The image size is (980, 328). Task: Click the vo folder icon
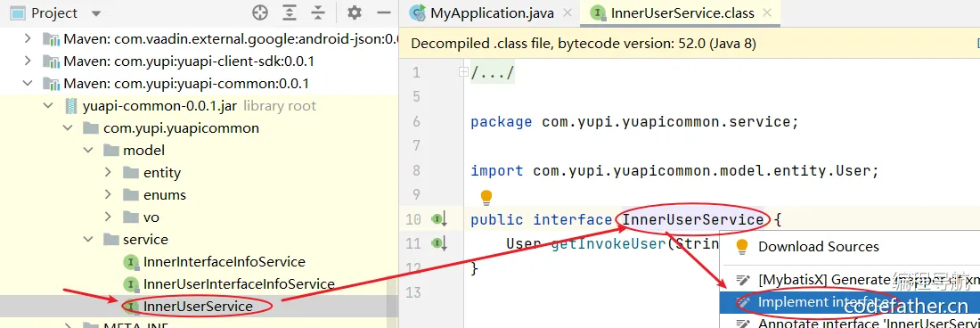(131, 217)
